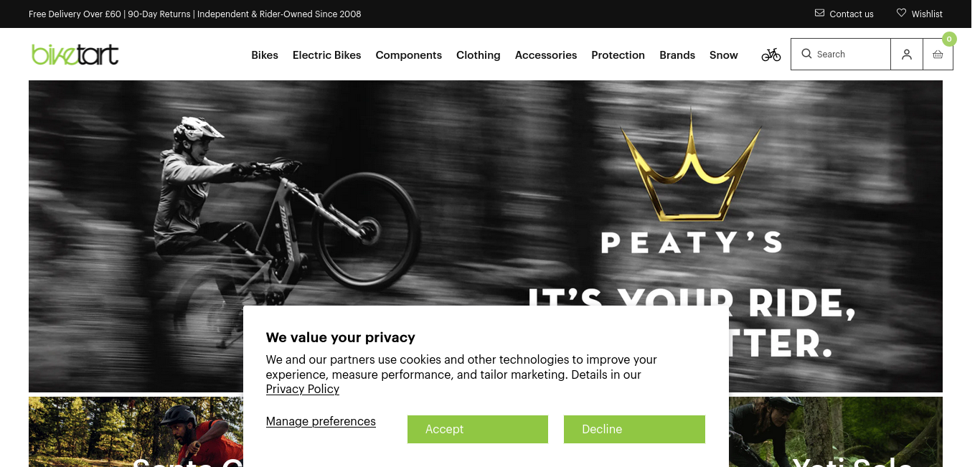
Task: Click the green basket count badge
Action: (x=949, y=39)
